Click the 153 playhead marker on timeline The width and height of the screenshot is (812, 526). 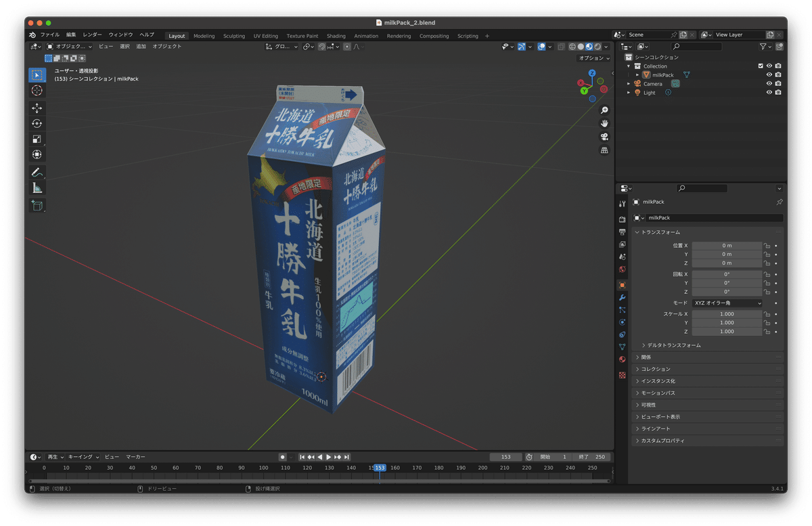pyautogui.click(x=380, y=468)
